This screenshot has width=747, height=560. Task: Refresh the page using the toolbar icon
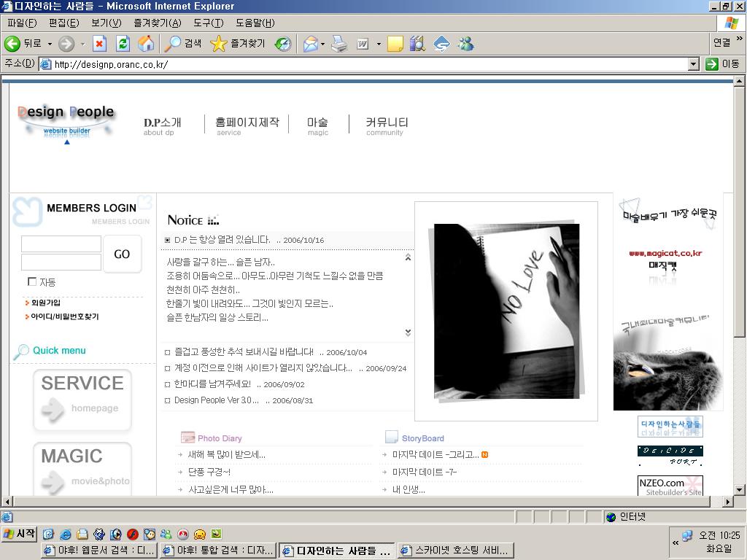(123, 44)
